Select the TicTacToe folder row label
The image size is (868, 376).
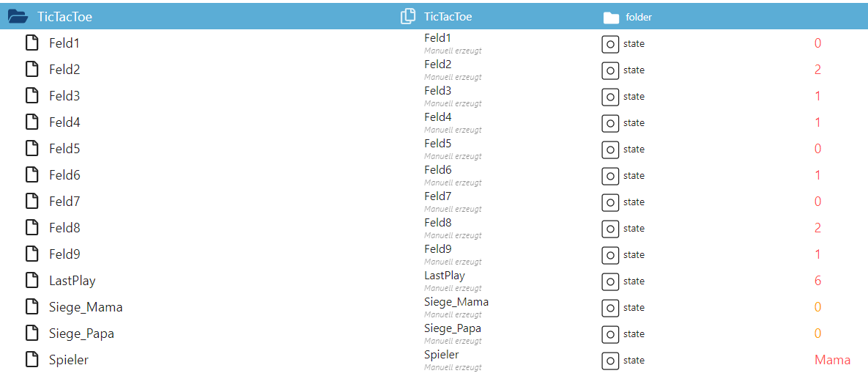click(x=65, y=17)
